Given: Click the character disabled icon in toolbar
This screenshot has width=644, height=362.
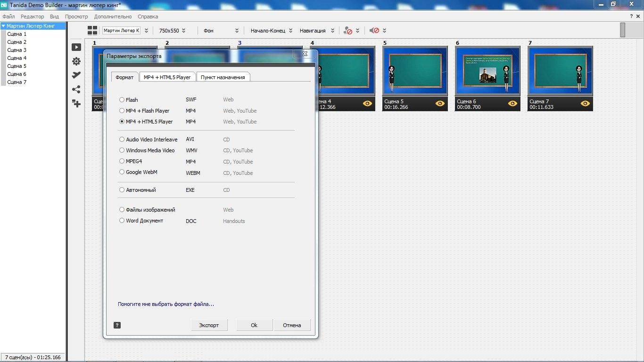Looking at the screenshot, I should click(348, 31).
